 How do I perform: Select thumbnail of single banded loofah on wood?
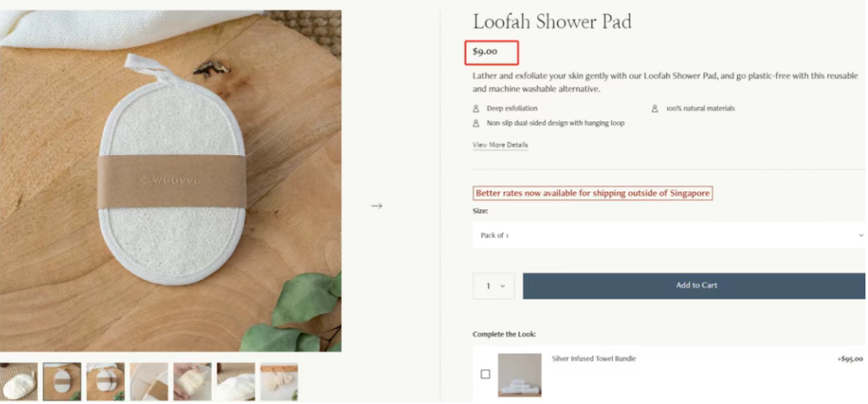pos(62,381)
